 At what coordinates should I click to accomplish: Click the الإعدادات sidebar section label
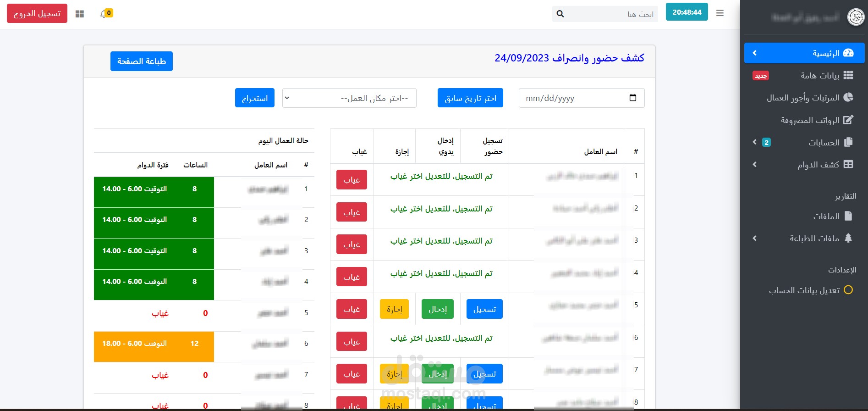pos(842,270)
